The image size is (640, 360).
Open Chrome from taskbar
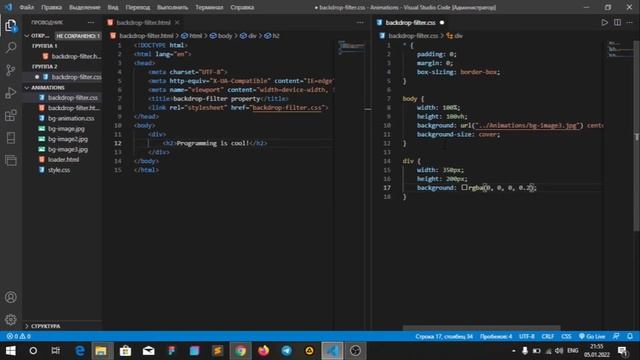pyautogui.click(x=240, y=351)
